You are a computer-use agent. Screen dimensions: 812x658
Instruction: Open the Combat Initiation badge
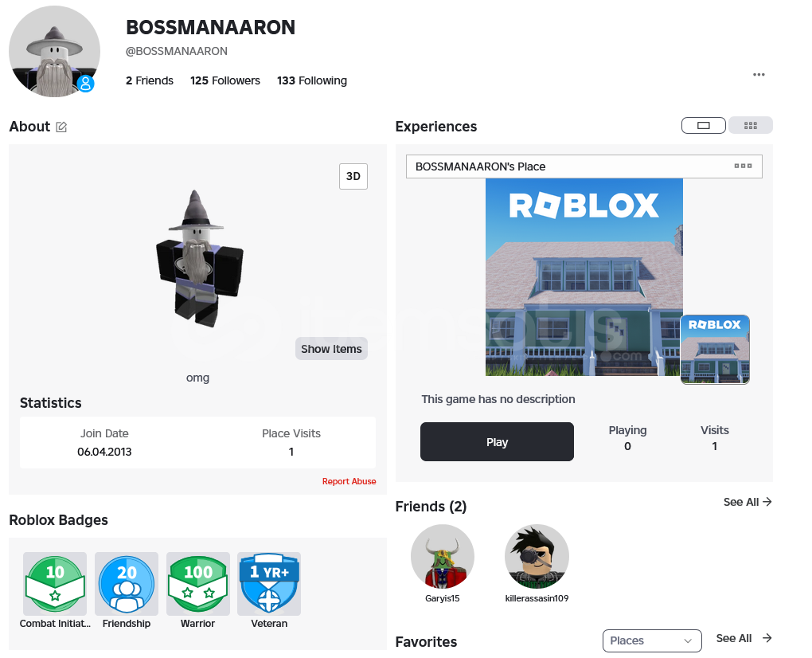pos(55,583)
